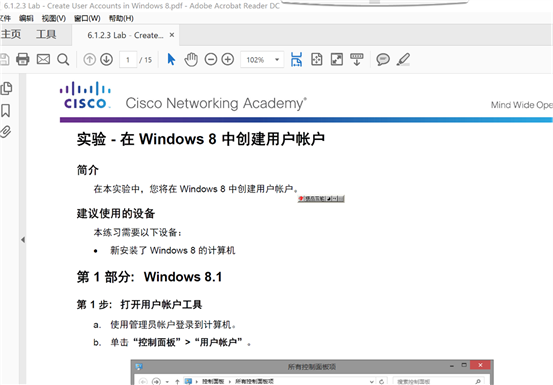Open Attachments paperclip panel
Screen dimensions: 553x385
[5, 132]
